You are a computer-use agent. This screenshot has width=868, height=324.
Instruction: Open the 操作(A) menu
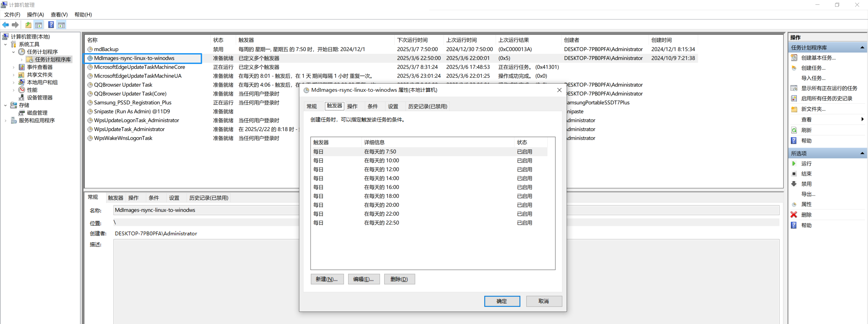[x=36, y=15]
